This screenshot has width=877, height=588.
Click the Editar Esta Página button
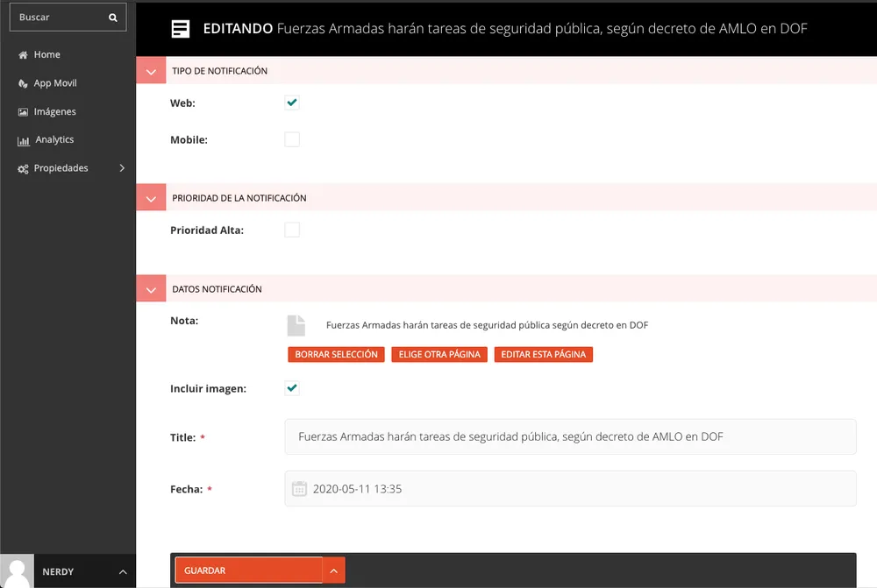pyautogui.click(x=544, y=354)
